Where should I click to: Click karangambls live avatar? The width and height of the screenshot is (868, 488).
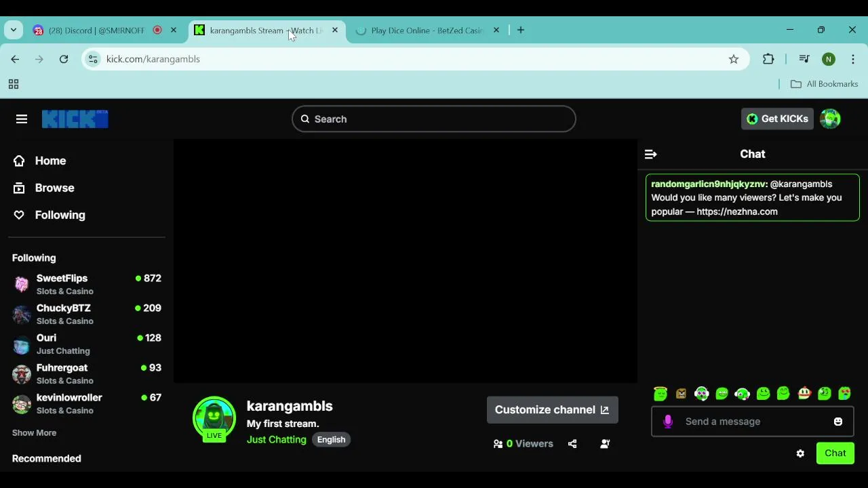pyautogui.click(x=214, y=418)
